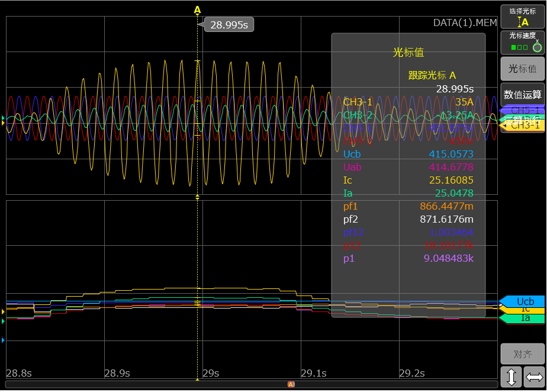Click the DATA(1).MEM file name label
This screenshot has height=392, width=547.
465,23
